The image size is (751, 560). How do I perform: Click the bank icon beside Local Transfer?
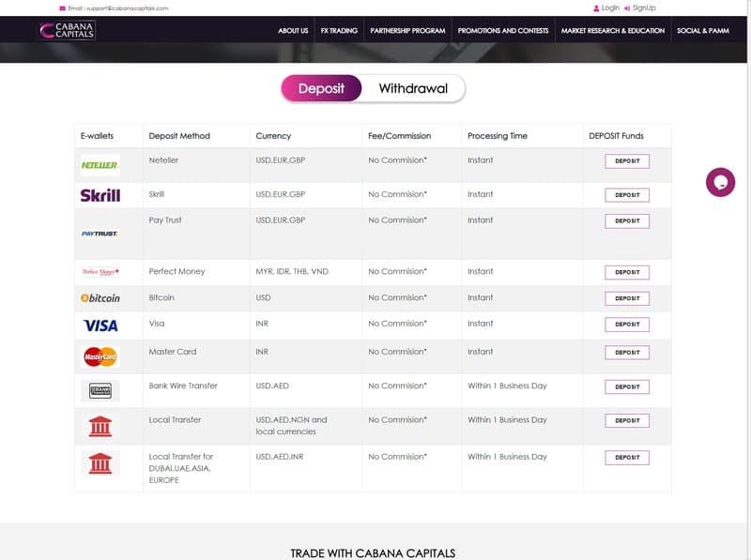(x=100, y=427)
